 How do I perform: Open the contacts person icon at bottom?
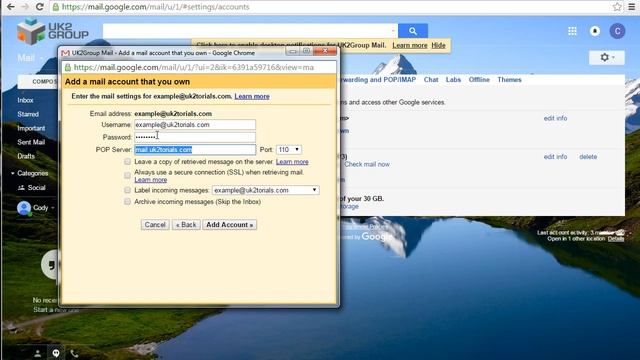38,353
